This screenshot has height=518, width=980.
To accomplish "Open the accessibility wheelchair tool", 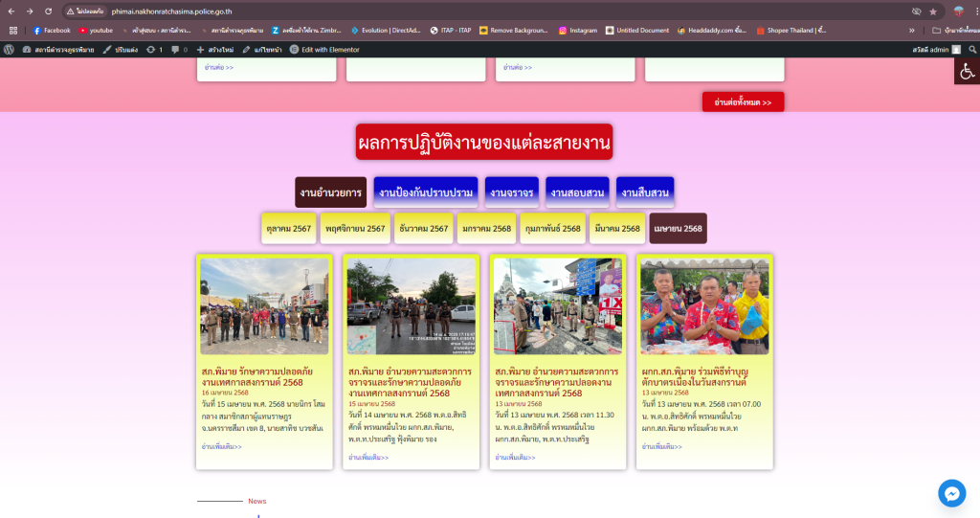I will [x=967, y=71].
